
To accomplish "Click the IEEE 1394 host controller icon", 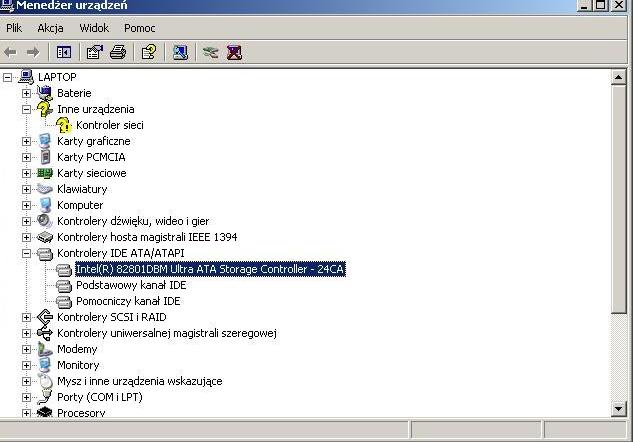I will [x=45, y=237].
